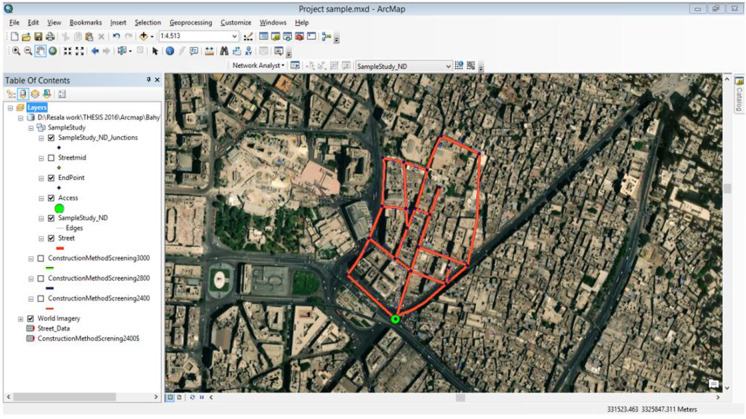Open the map scale dropdown
746x419 pixels.
click(235, 36)
